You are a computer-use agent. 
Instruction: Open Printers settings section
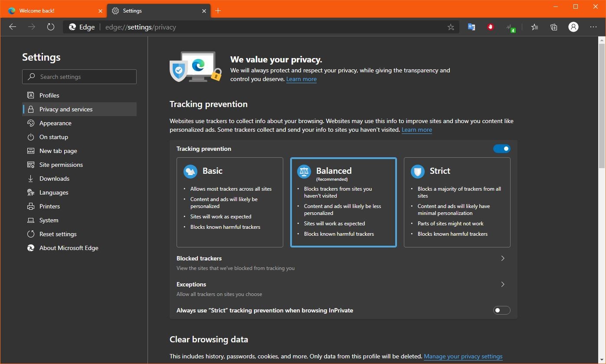pyautogui.click(x=79, y=206)
